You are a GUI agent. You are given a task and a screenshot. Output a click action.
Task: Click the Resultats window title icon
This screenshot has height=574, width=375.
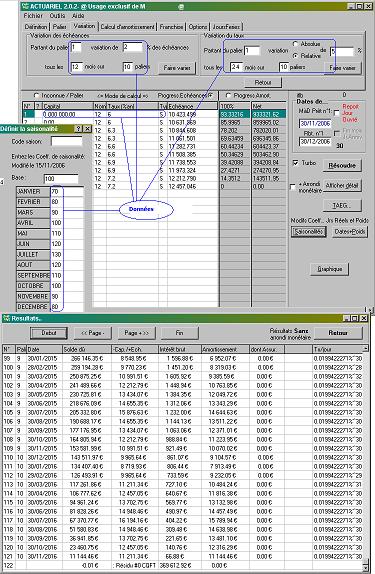click(x=6, y=318)
